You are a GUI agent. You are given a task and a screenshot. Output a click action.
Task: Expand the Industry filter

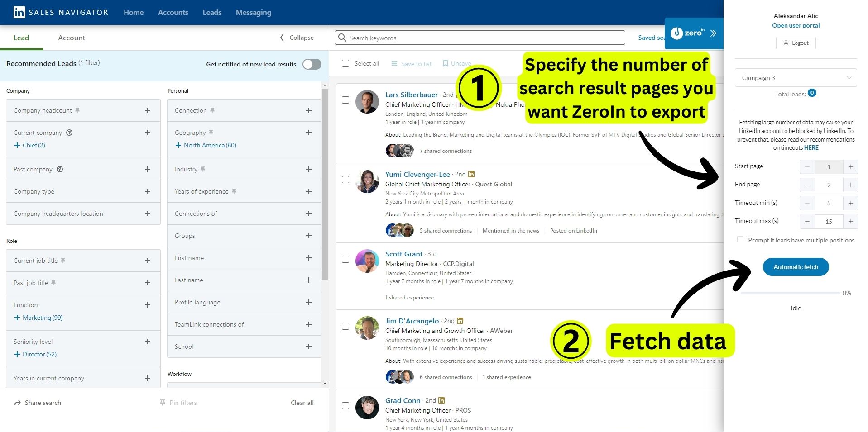pyautogui.click(x=309, y=169)
